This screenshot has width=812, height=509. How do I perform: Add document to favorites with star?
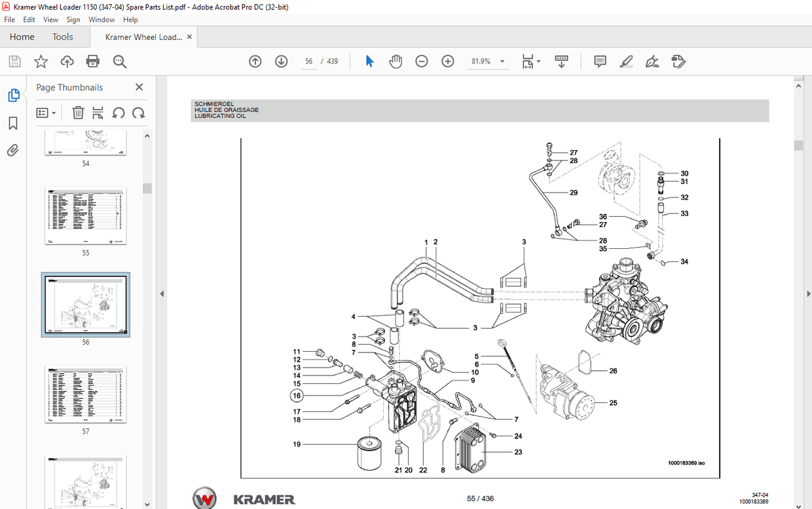[41, 61]
